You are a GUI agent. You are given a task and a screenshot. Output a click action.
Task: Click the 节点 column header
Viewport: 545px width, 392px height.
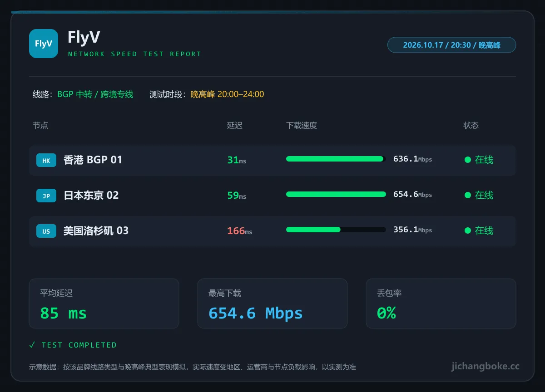click(x=40, y=125)
